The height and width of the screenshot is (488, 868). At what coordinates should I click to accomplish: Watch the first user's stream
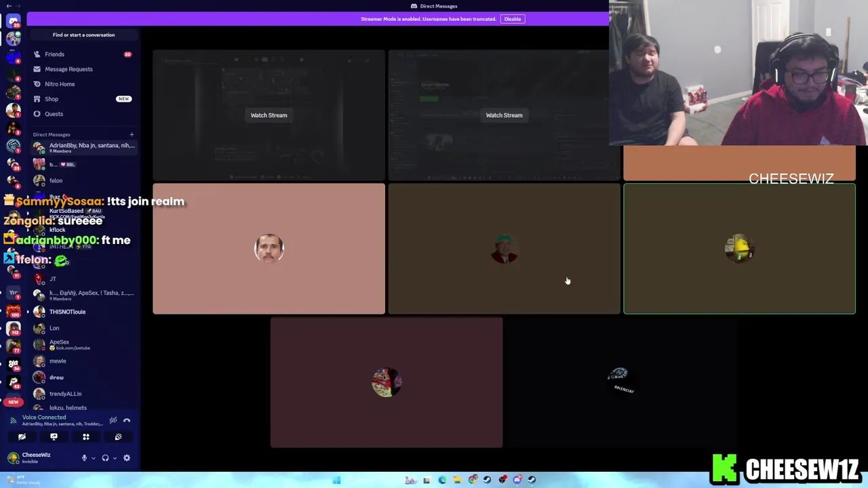click(x=269, y=115)
